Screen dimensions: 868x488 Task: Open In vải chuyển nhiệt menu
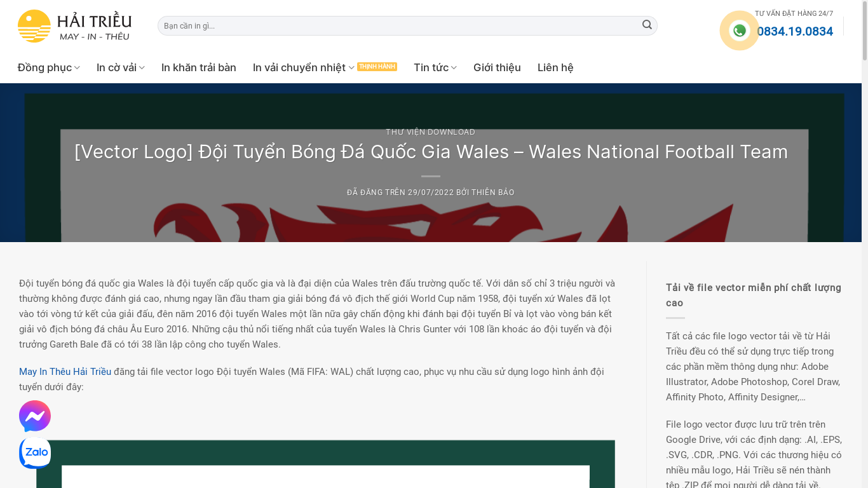tap(299, 67)
